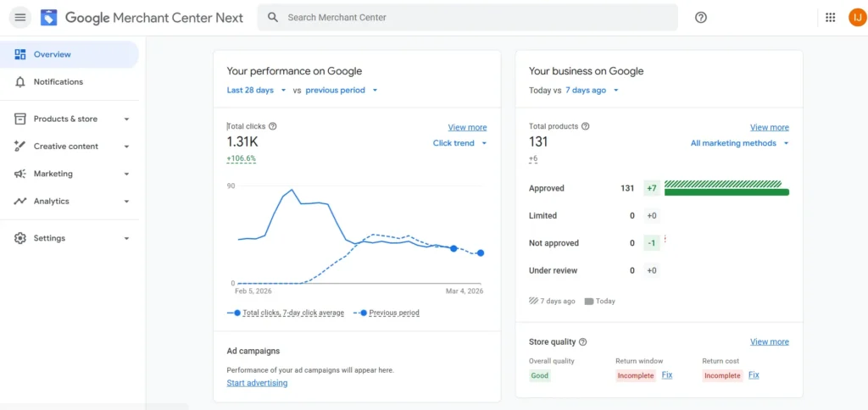This screenshot has width=868, height=410.
Task: Select Overview in the sidebar
Action: (70, 54)
